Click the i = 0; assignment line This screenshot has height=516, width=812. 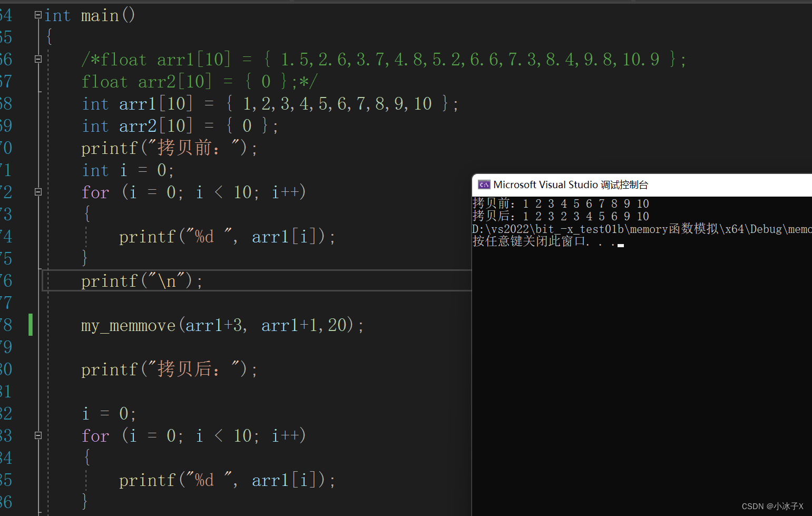click(109, 414)
